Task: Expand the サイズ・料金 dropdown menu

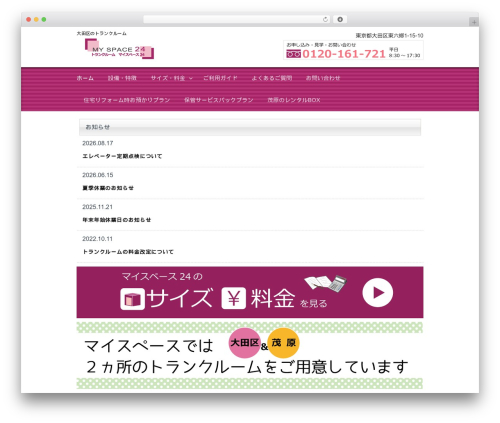Action: tap(171, 78)
